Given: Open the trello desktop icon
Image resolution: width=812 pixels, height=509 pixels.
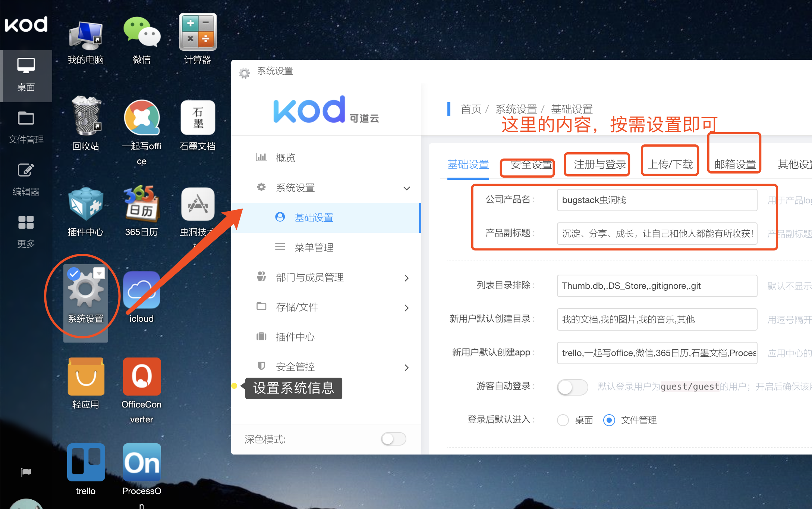Looking at the screenshot, I should 86,463.
